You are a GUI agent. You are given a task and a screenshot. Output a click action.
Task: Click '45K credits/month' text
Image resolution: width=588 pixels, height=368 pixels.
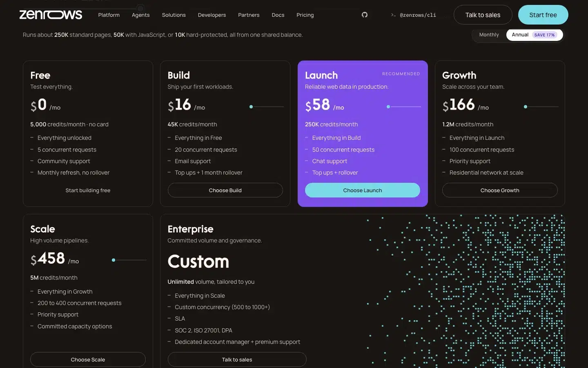192,124
